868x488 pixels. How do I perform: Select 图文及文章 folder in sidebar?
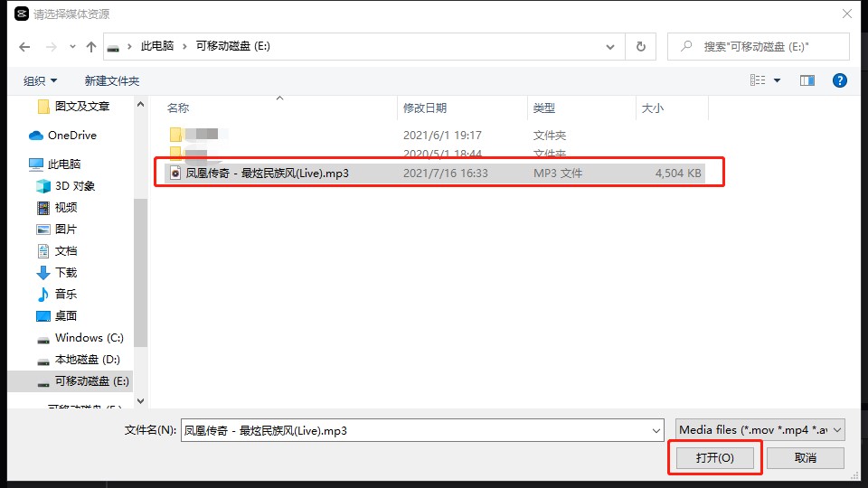click(73, 107)
